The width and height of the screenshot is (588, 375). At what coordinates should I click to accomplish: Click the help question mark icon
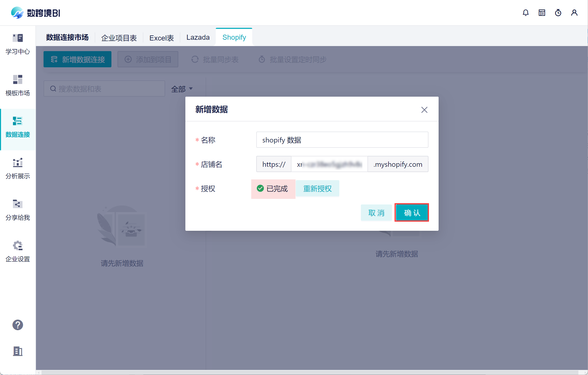click(x=18, y=325)
